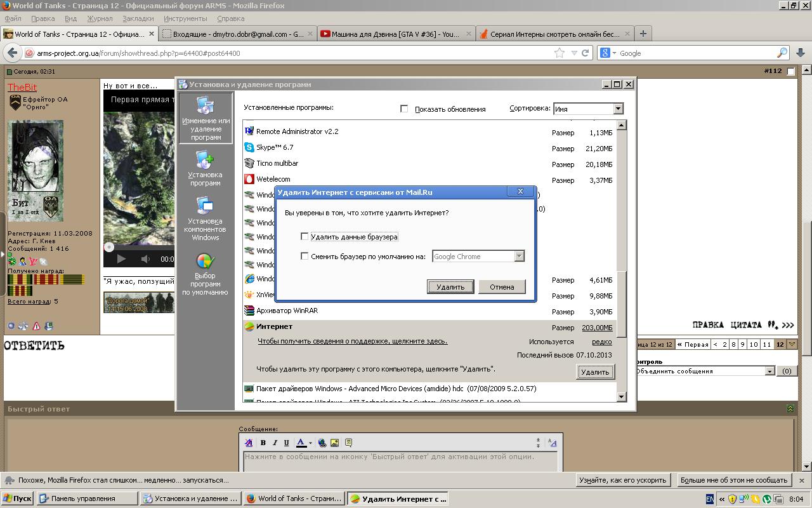Select 'Изменение или удаление программ' sidebar icon
This screenshot has width=812, height=508.
pos(206,118)
